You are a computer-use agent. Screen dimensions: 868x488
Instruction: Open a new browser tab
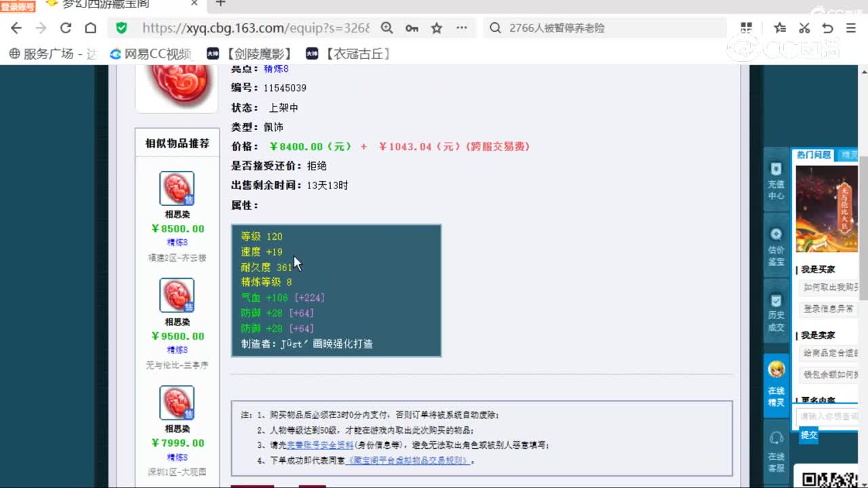pyautogui.click(x=220, y=4)
